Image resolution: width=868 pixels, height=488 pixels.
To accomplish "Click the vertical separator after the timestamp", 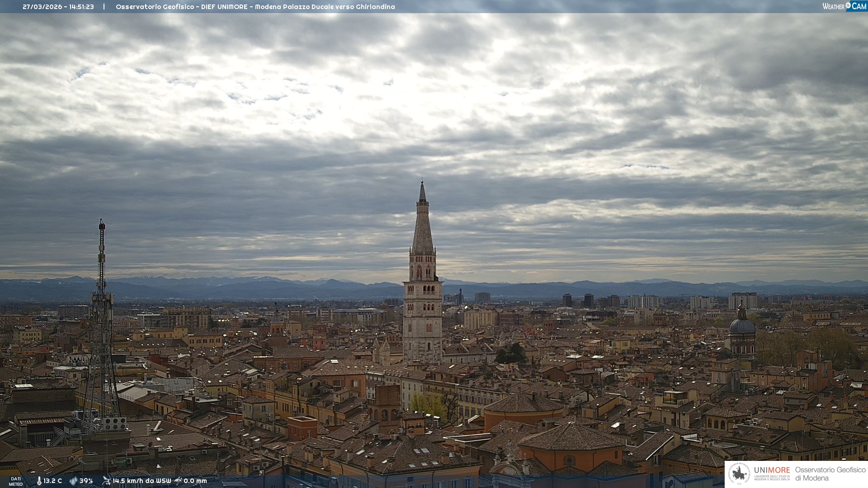I will 104,7.
